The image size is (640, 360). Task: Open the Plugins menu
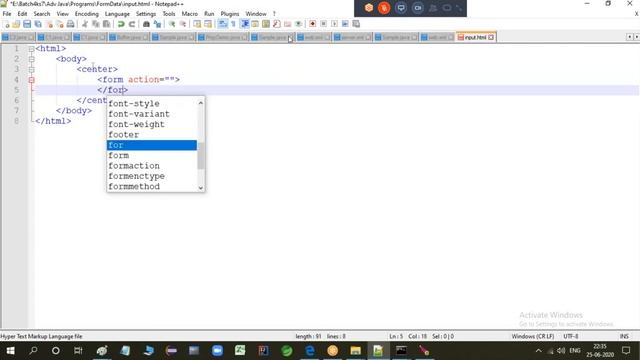tap(230, 14)
